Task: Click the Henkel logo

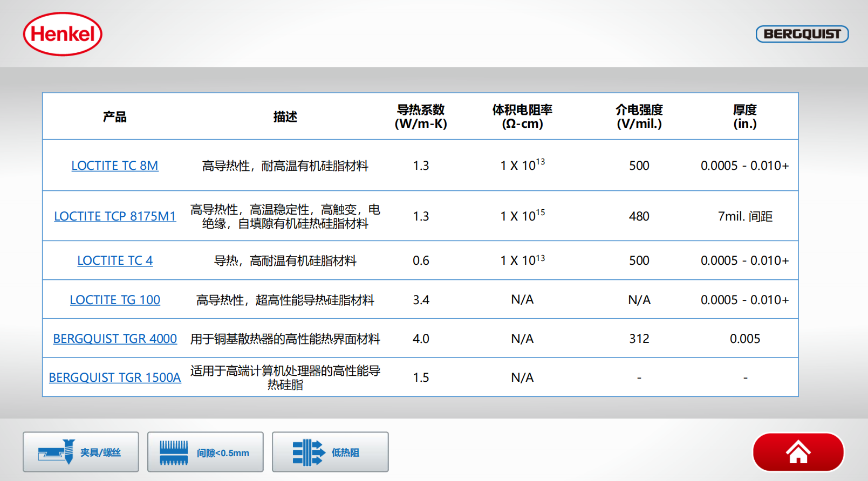Action: click(x=63, y=34)
